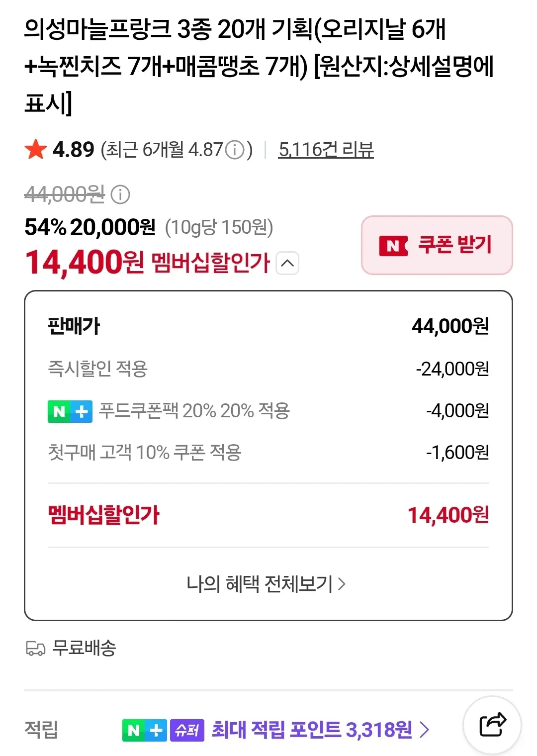Tap 나의 혜택 전체보기 link
This screenshot has width=537, height=756.
pyautogui.click(x=266, y=583)
